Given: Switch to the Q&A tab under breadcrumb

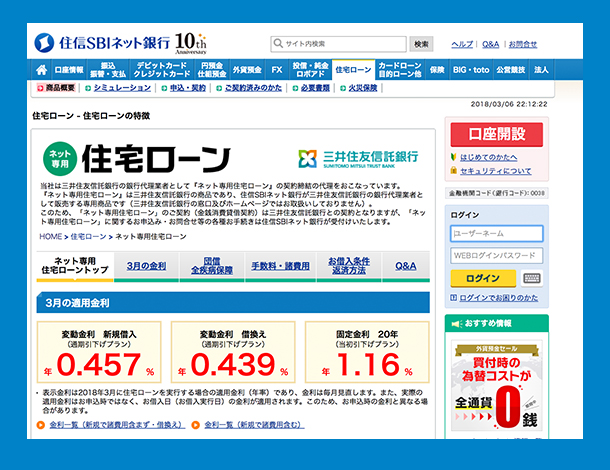Looking at the screenshot, I should point(406,266).
